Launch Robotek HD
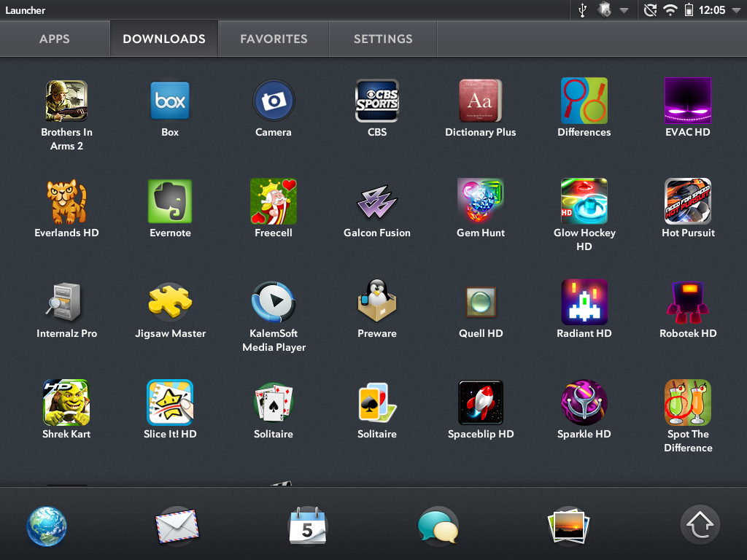Screen dimensions: 747x560 pos(688,303)
